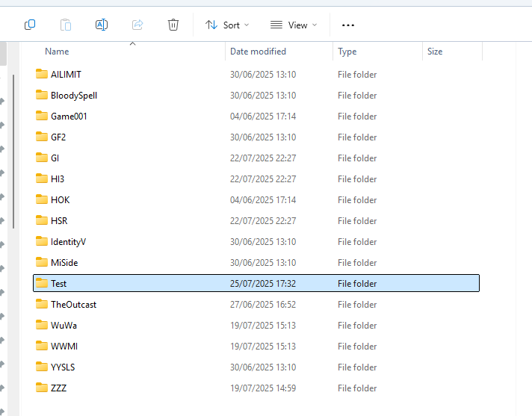532x416 pixels.
Task: Click the date 27/06/2025 16:52 of TheOutcast
Action: pyautogui.click(x=263, y=305)
